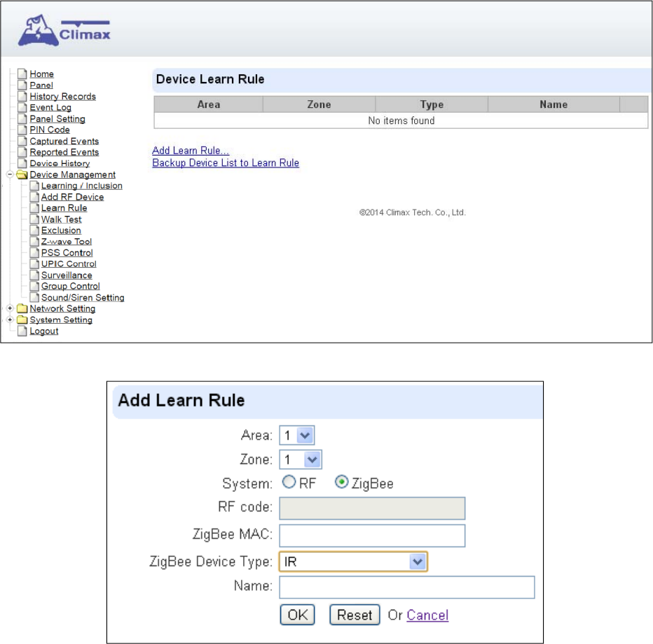Click the Climax logo

point(64,30)
